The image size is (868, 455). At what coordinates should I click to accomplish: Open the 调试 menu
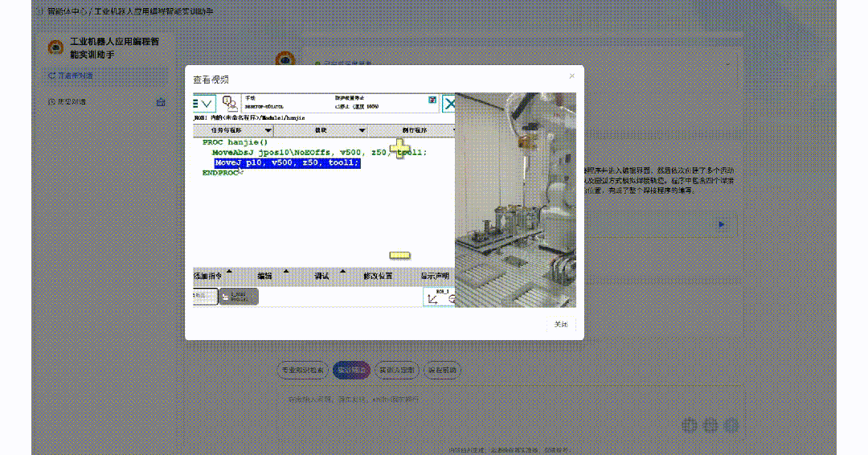(x=322, y=276)
